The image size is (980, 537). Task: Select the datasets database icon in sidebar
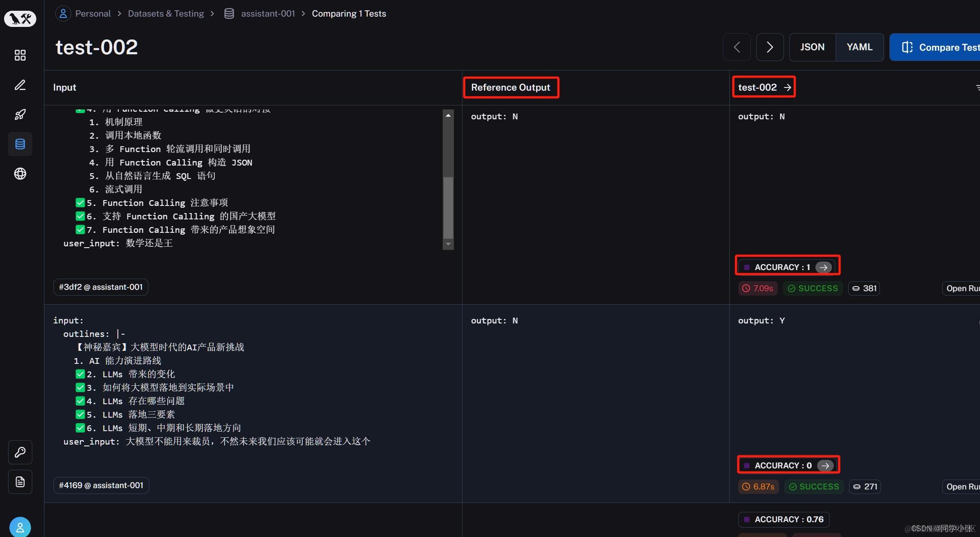[x=20, y=144]
